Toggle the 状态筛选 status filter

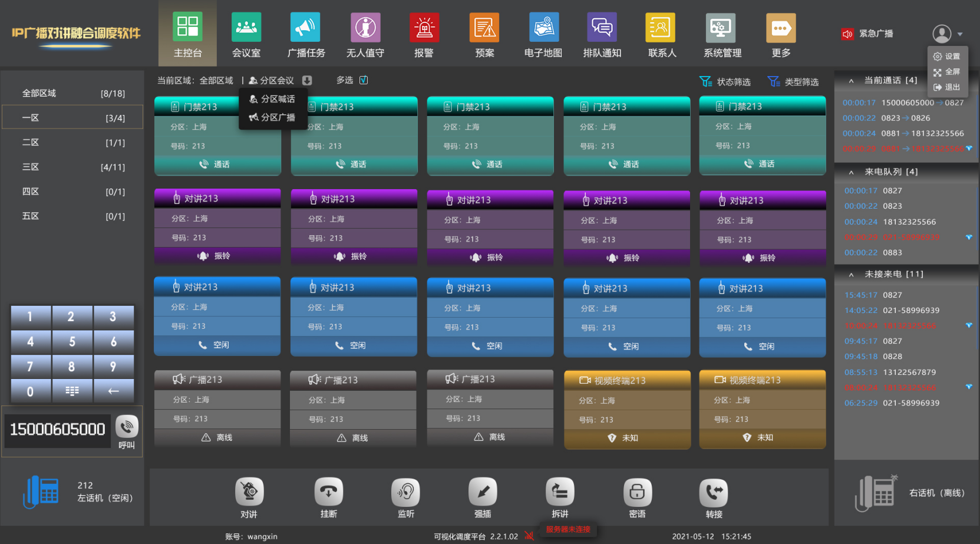point(725,81)
